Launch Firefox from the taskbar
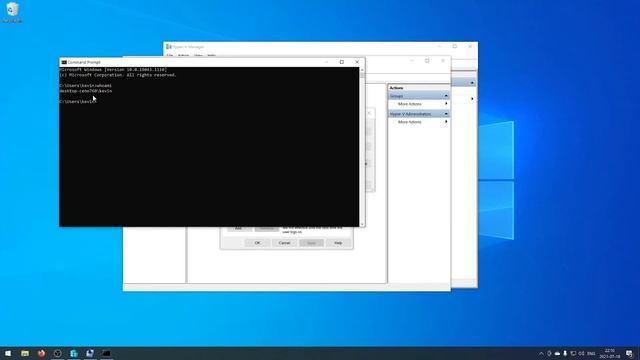 click(x=41, y=353)
